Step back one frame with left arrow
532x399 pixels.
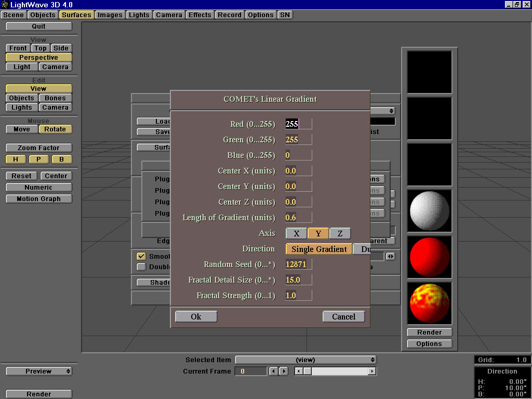(273, 371)
